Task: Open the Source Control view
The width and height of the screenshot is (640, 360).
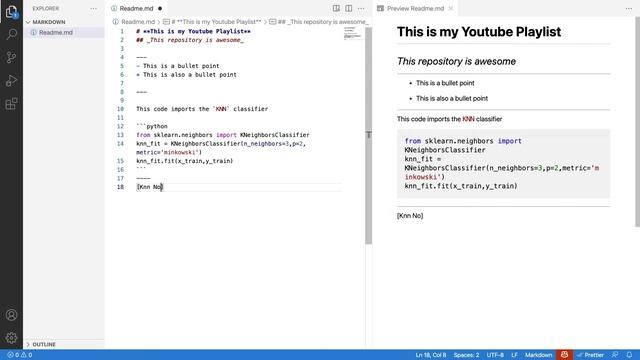Action: pos(11,57)
